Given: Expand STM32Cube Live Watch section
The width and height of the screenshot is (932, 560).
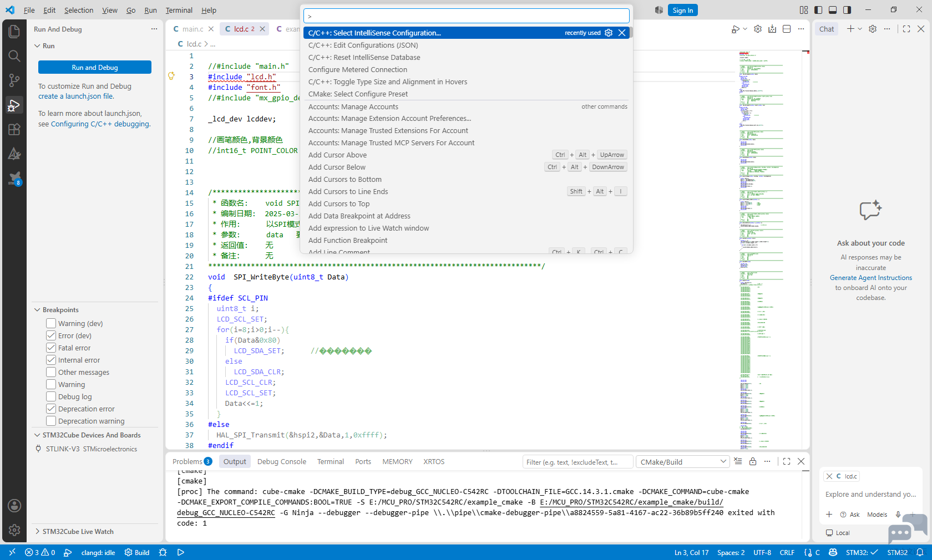Looking at the screenshot, I should pos(37,531).
